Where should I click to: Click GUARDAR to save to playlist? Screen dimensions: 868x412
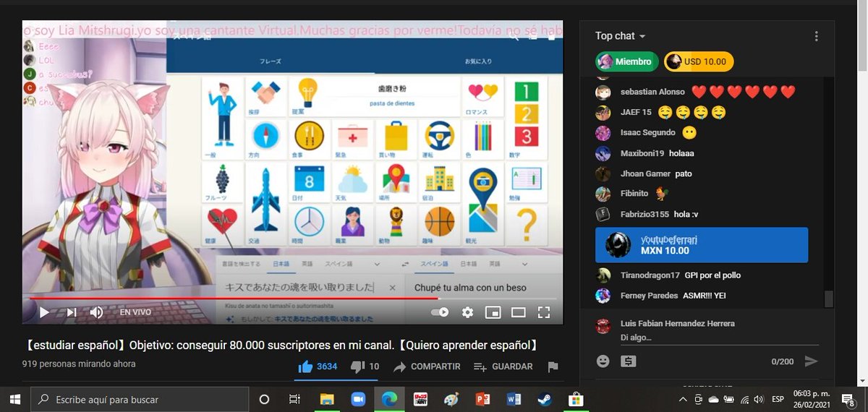pos(503,366)
